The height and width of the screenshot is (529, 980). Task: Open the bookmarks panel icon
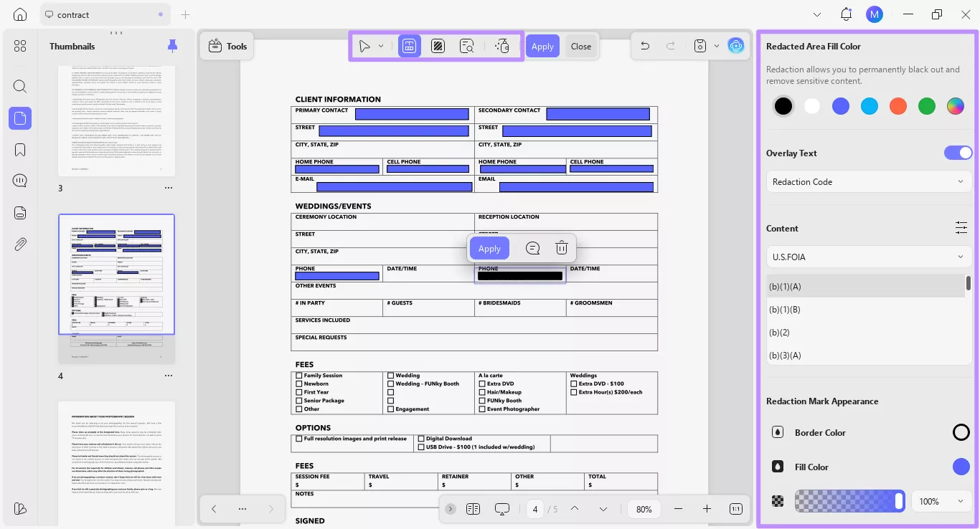coord(20,150)
